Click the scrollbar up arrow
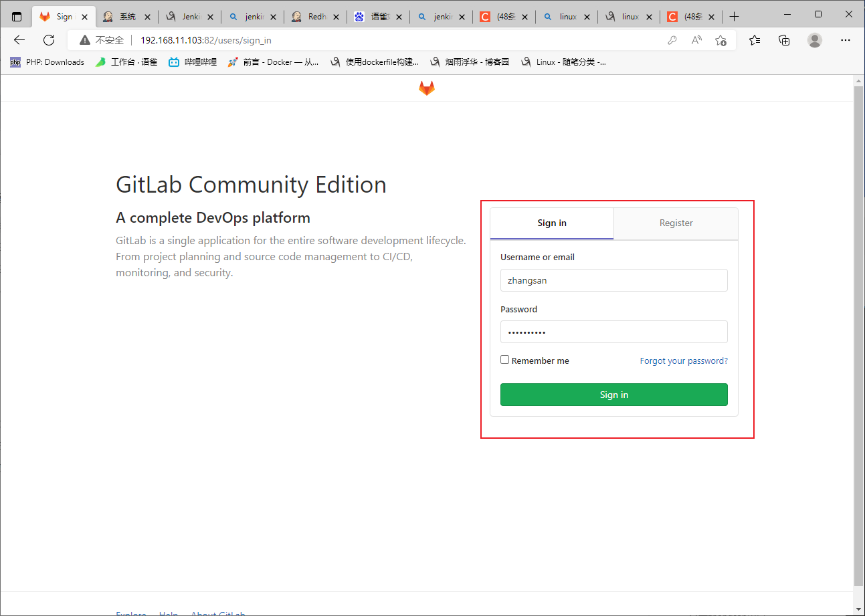 pos(859,80)
